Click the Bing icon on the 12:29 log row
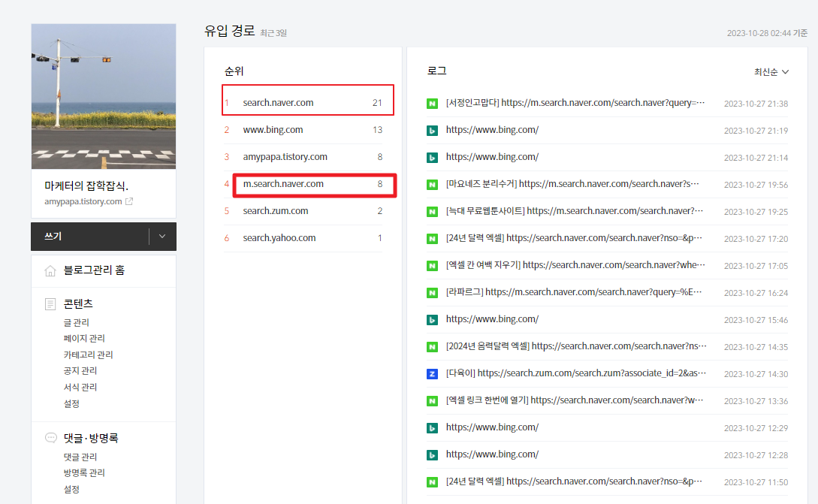 click(432, 428)
